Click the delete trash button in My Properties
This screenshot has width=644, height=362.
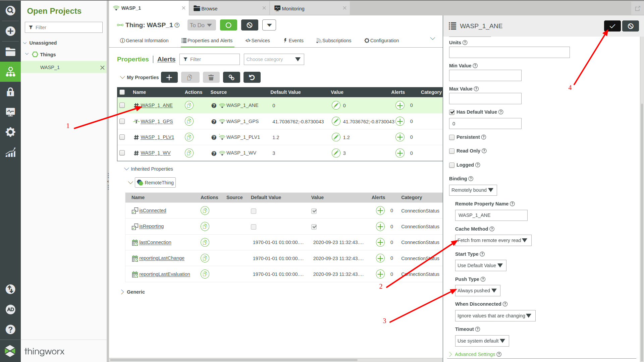[211, 77]
